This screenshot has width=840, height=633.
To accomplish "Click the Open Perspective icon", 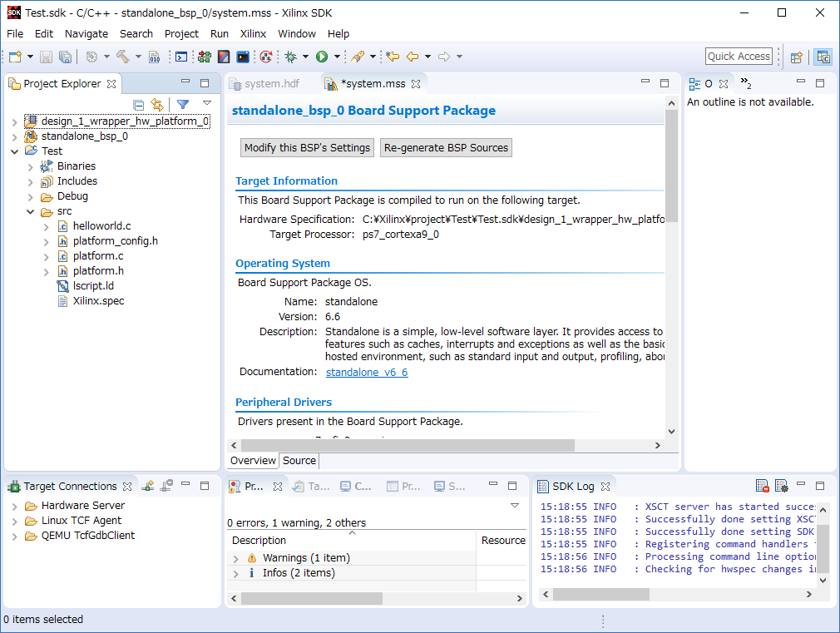I will (797, 57).
